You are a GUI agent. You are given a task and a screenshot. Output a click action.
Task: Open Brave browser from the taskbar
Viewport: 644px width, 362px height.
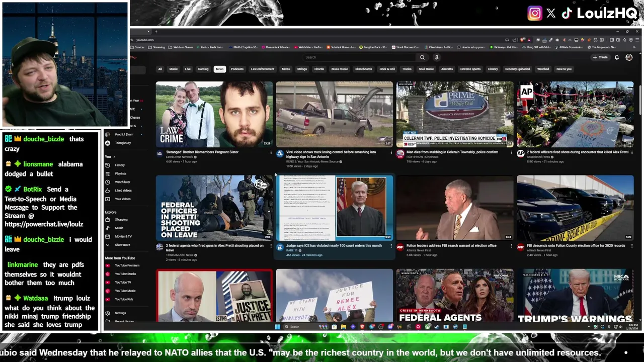pos(362,327)
